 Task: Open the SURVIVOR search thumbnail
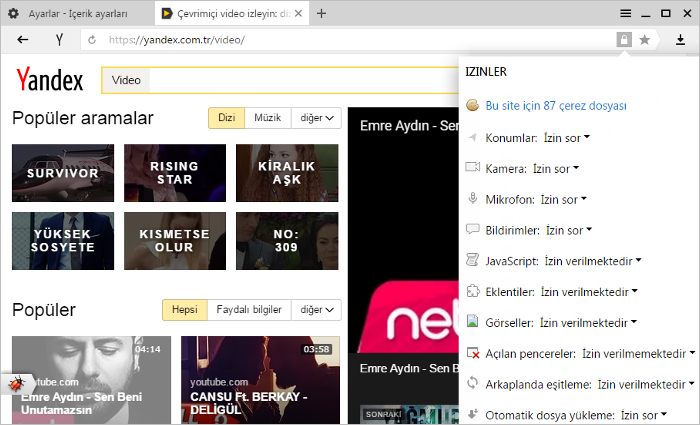[x=63, y=173]
